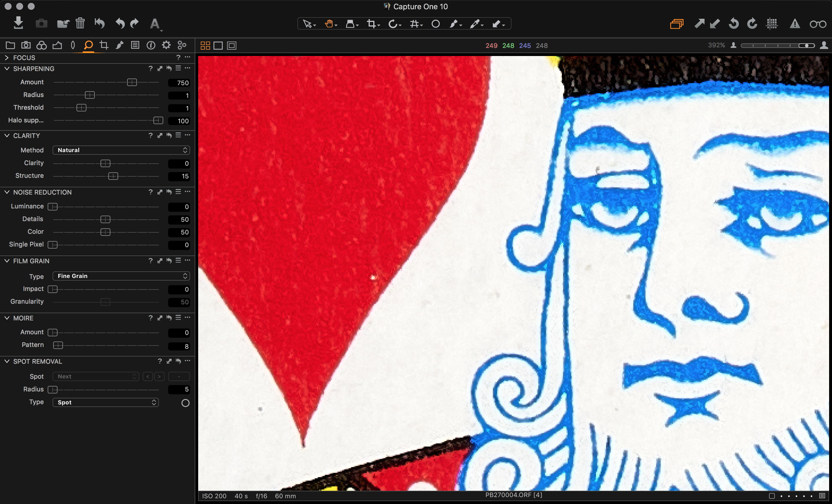Click the Import images icon
The height and width of the screenshot is (504, 832).
[18, 23]
